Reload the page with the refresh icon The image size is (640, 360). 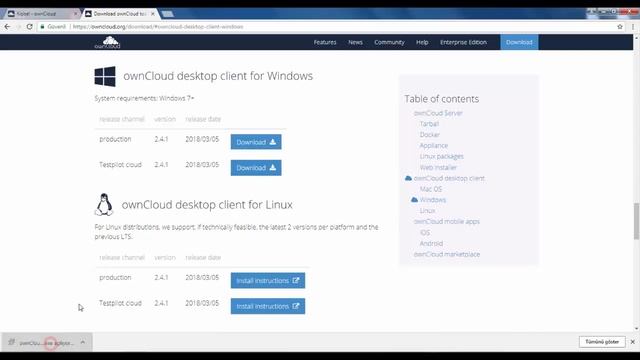[x=29, y=27]
